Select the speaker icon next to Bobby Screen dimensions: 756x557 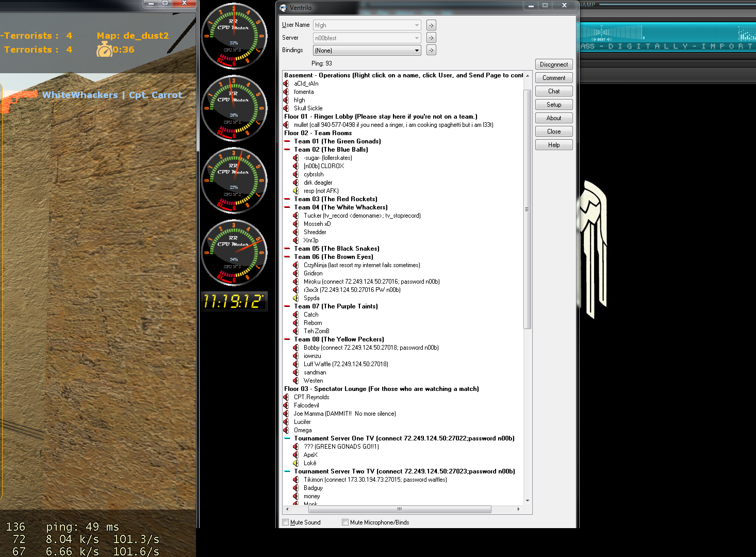point(296,348)
